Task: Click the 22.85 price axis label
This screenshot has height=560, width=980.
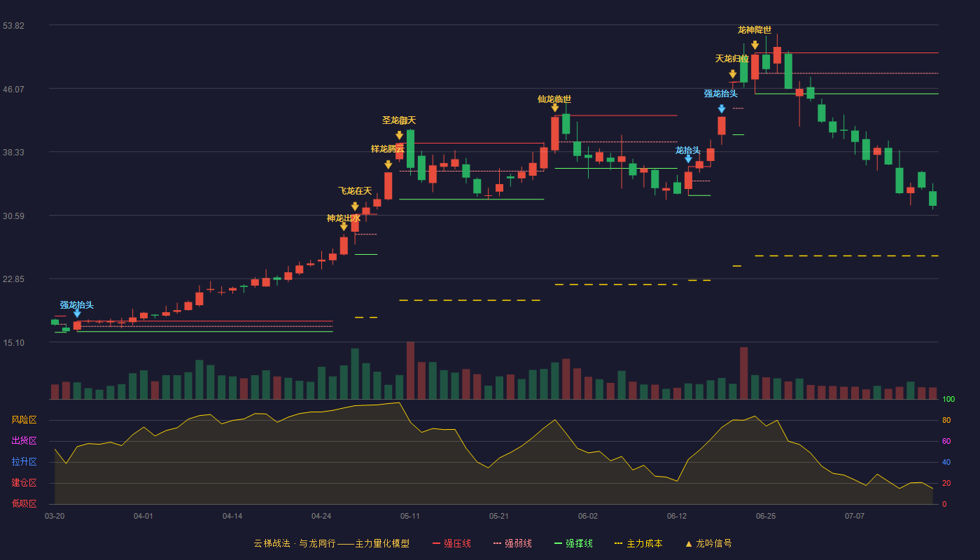Action: tap(13, 279)
